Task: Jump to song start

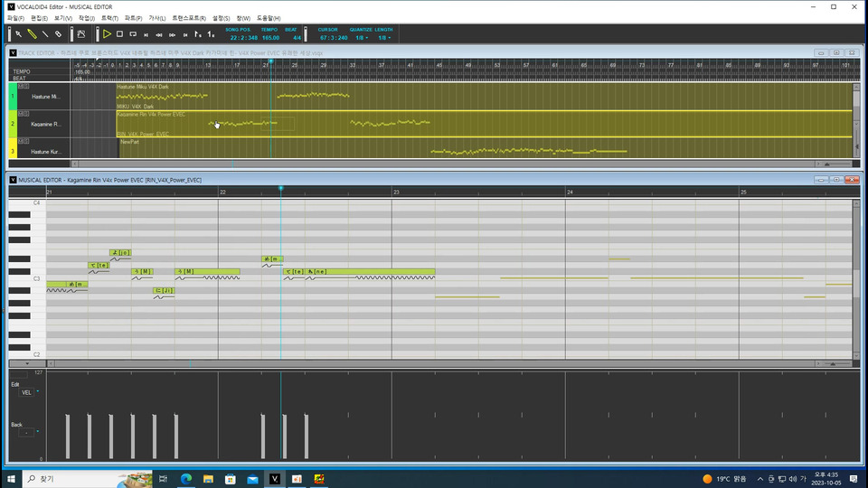Action: [x=146, y=35]
